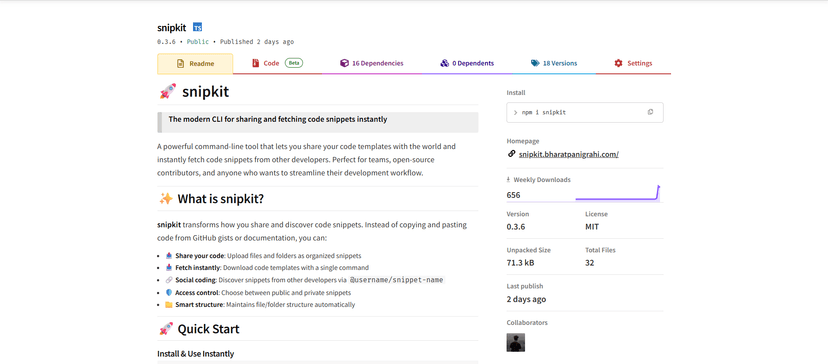Open the 16 Dependencies tab
Image resolution: width=828 pixels, height=364 pixels.
tap(371, 63)
